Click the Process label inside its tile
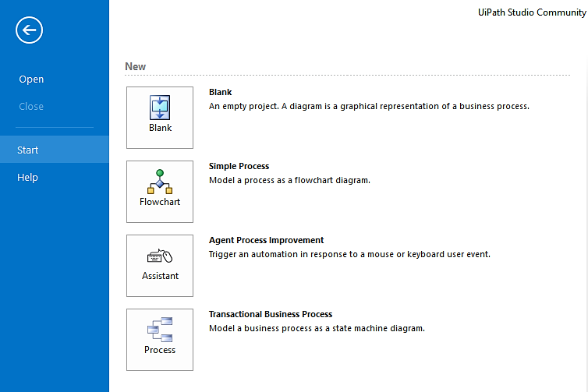 coord(160,350)
